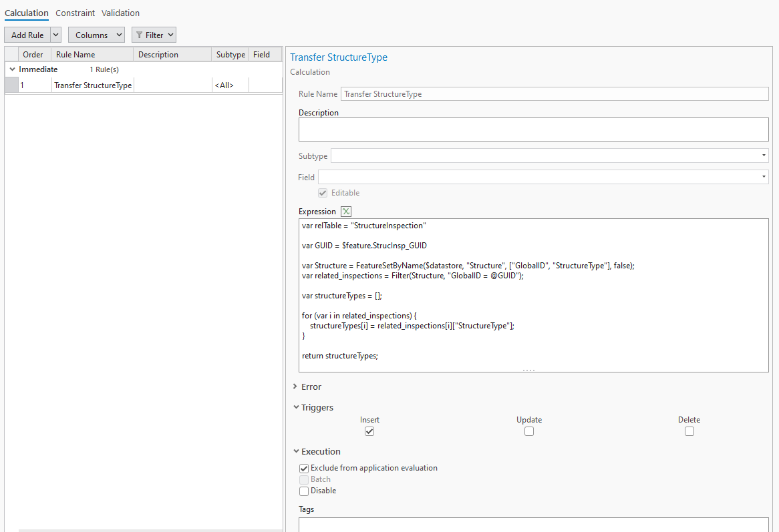Expand the Error section
The width and height of the screenshot is (779, 532).
point(295,386)
